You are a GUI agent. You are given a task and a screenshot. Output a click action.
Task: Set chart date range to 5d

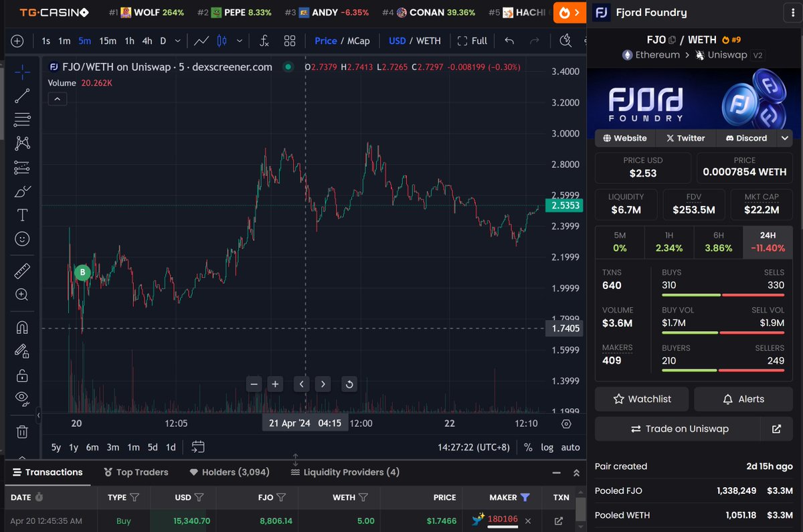(x=153, y=447)
